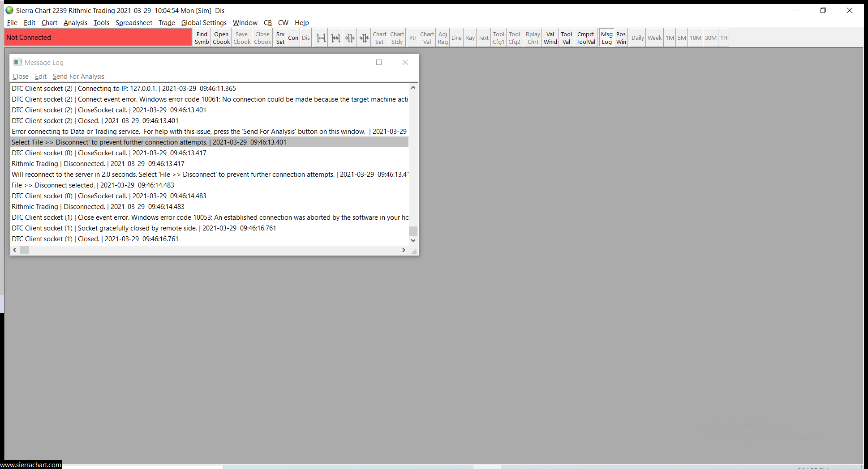The image size is (868, 469).
Task: Select the 10M timeframe button
Action: click(x=696, y=38)
